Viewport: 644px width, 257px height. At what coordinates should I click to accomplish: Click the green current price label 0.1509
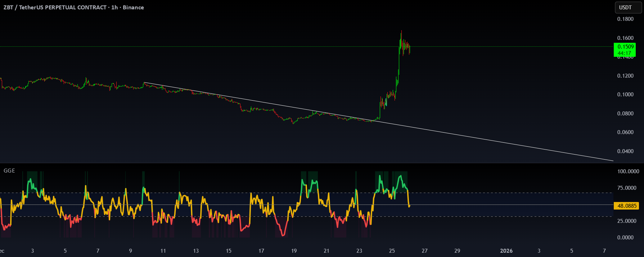click(626, 47)
